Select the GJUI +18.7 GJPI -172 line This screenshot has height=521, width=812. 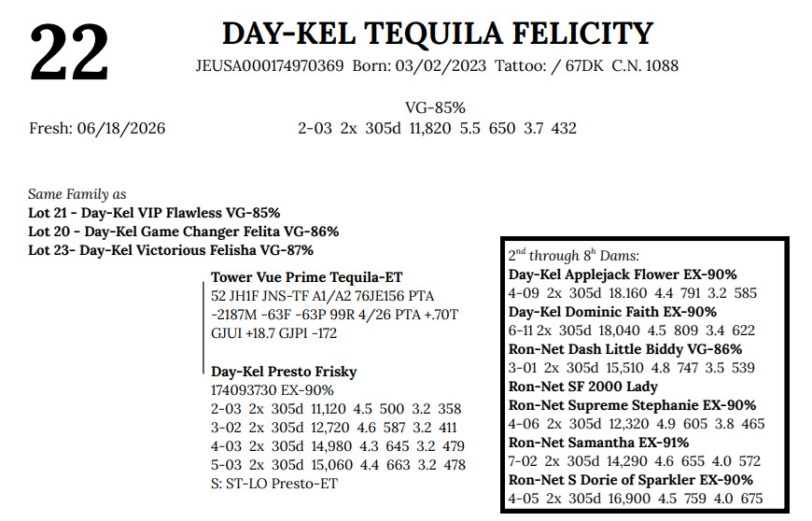(274, 333)
